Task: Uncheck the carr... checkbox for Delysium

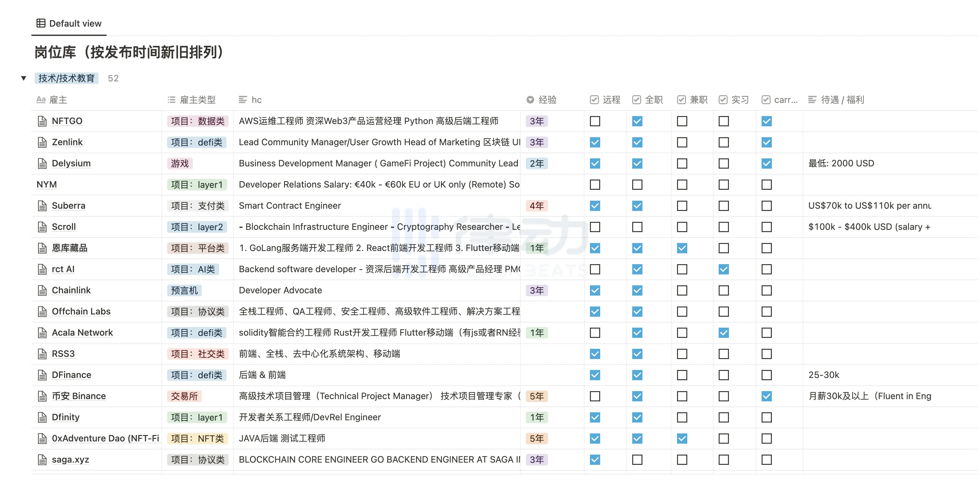Action: point(767,163)
